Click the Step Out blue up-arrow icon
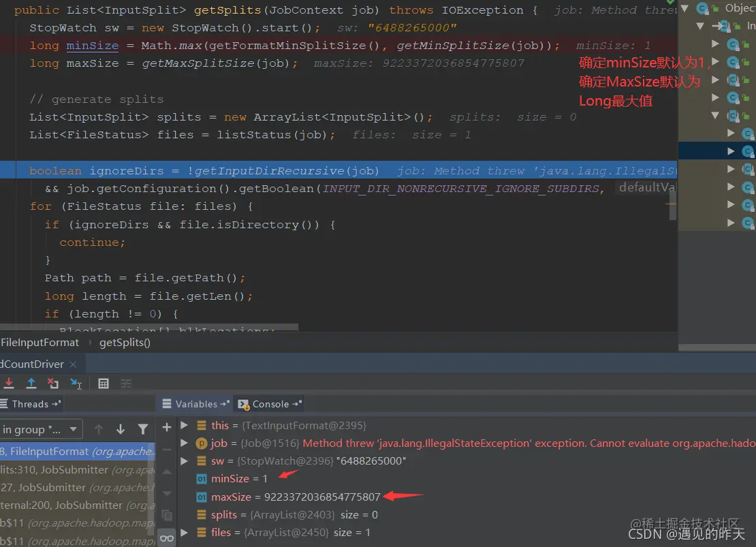 tap(31, 384)
